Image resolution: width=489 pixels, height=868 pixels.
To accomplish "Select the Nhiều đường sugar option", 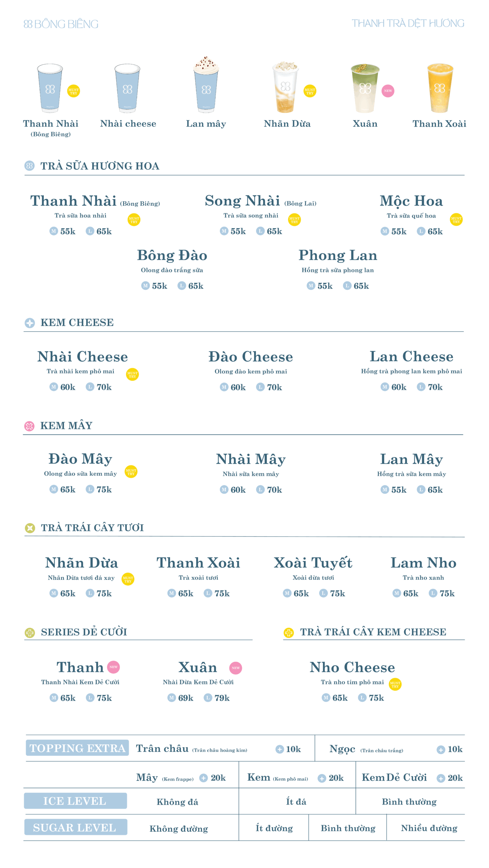I will (x=429, y=828).
